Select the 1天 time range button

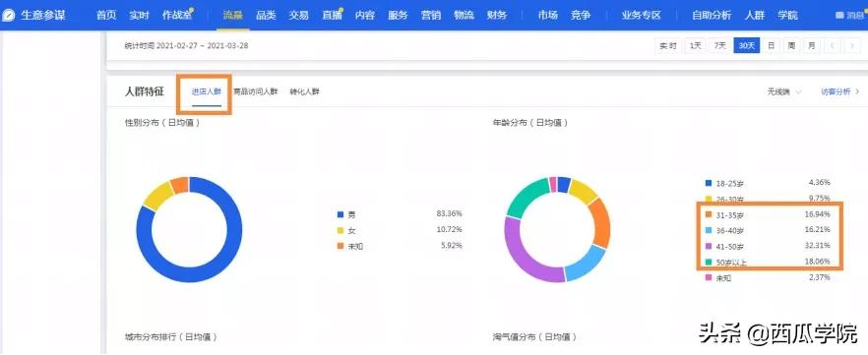pyautogui.click(x=695, y=46)
